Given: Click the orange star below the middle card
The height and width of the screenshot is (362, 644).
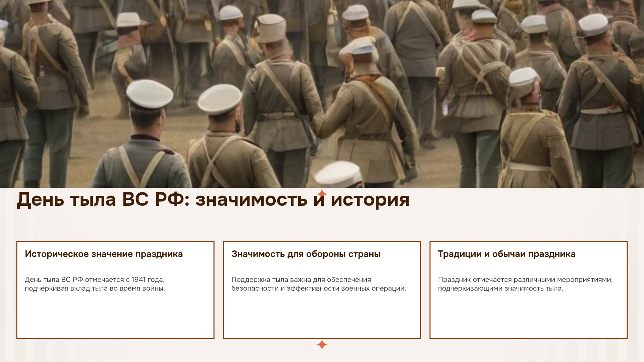Looking at the screenshot, I should (322, 345).
